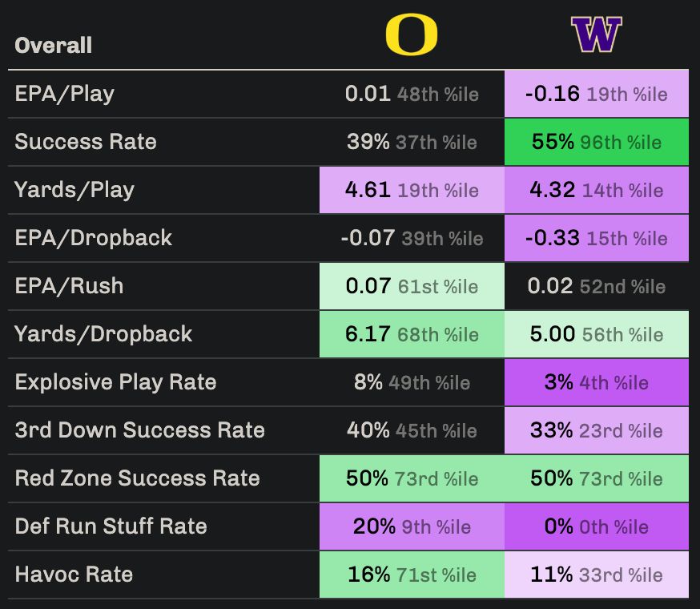Select Oregon's 6.17 Yards/Dropback cell
The width and height of the screenshot is (700, 609).
(412, 334)
